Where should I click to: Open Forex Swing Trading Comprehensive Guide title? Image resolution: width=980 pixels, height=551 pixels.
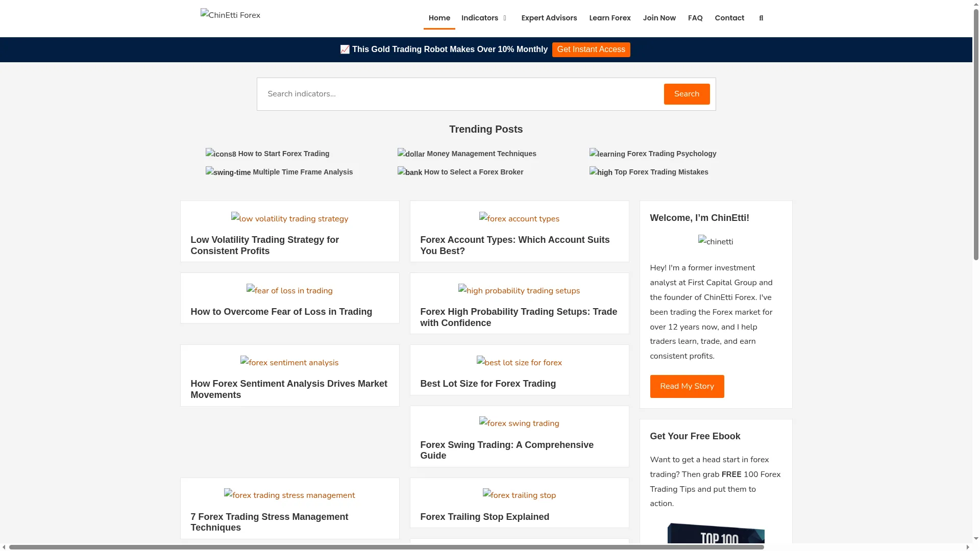[x=507, y=450]
